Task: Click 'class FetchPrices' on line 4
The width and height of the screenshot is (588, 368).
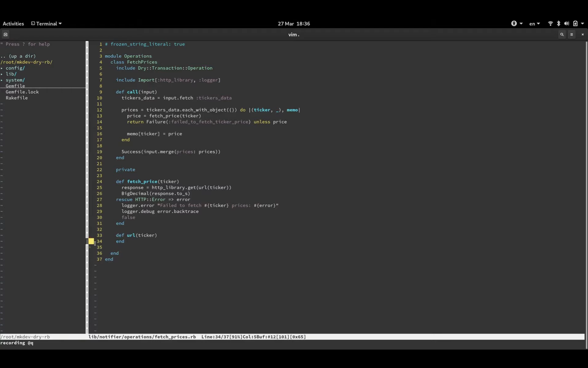Action: (134, 62)
